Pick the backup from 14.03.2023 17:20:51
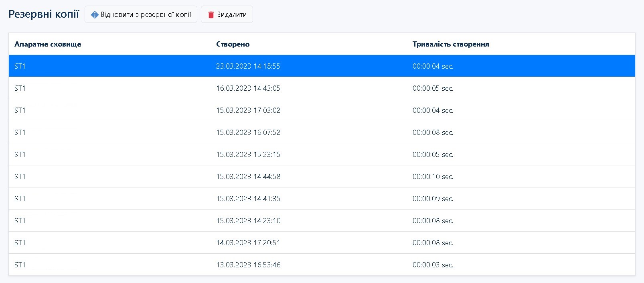This screenshot has height=283, width=644. pos(248,243)
